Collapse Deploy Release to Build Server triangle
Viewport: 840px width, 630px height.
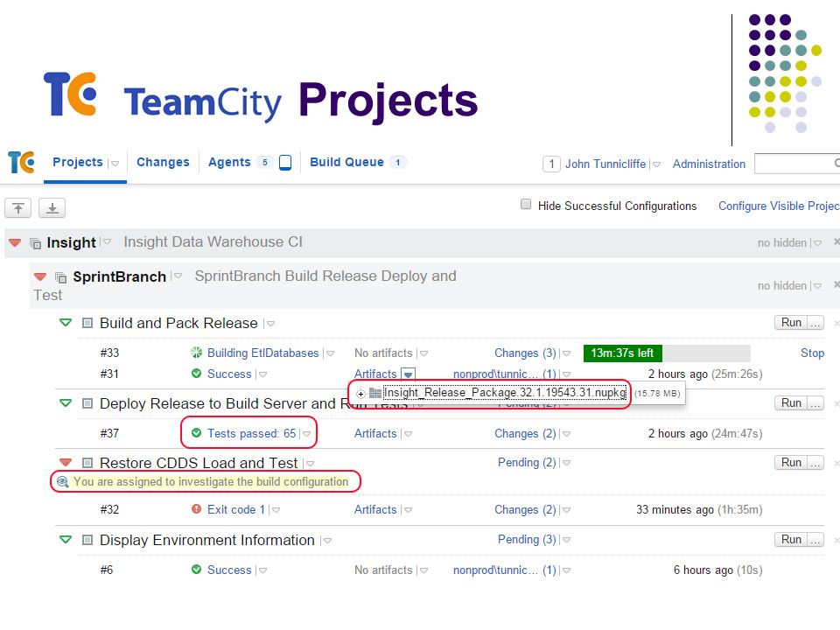tap(66, 402)
